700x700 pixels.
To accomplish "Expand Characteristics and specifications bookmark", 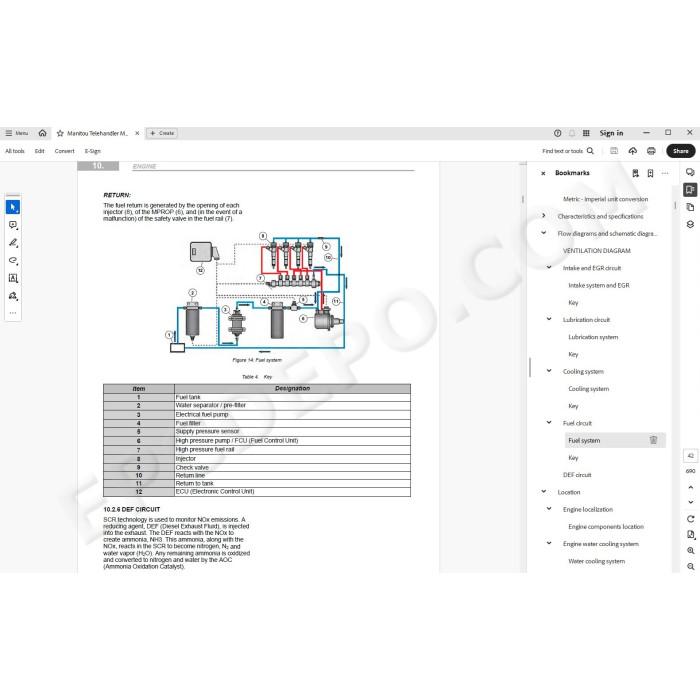I will tap(543, 216).
